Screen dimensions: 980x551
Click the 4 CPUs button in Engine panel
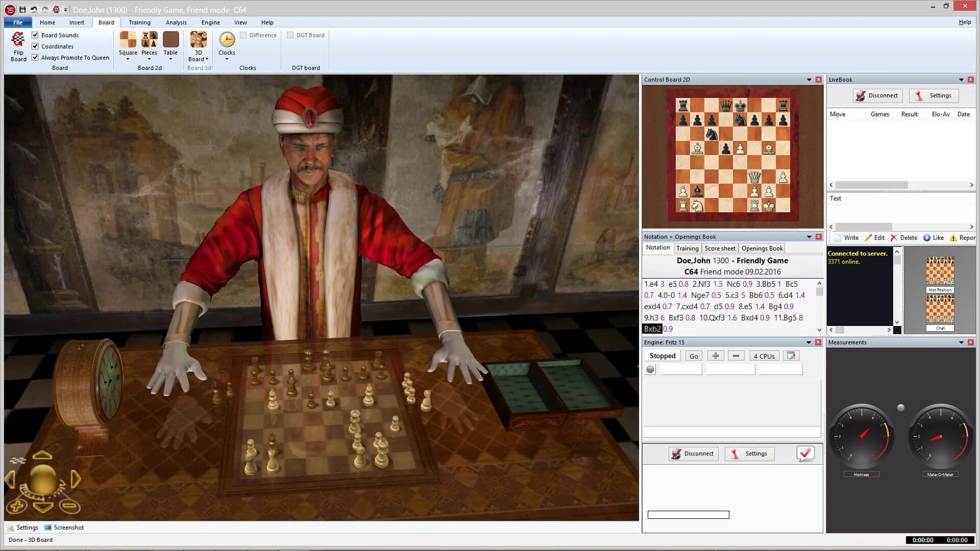[x=764, y=356]
